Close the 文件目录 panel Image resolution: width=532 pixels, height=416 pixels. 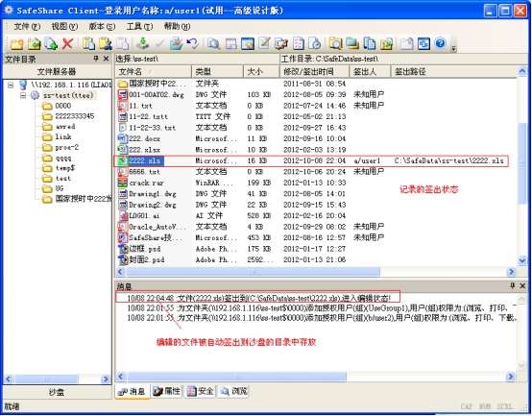(x=107, y=59)
